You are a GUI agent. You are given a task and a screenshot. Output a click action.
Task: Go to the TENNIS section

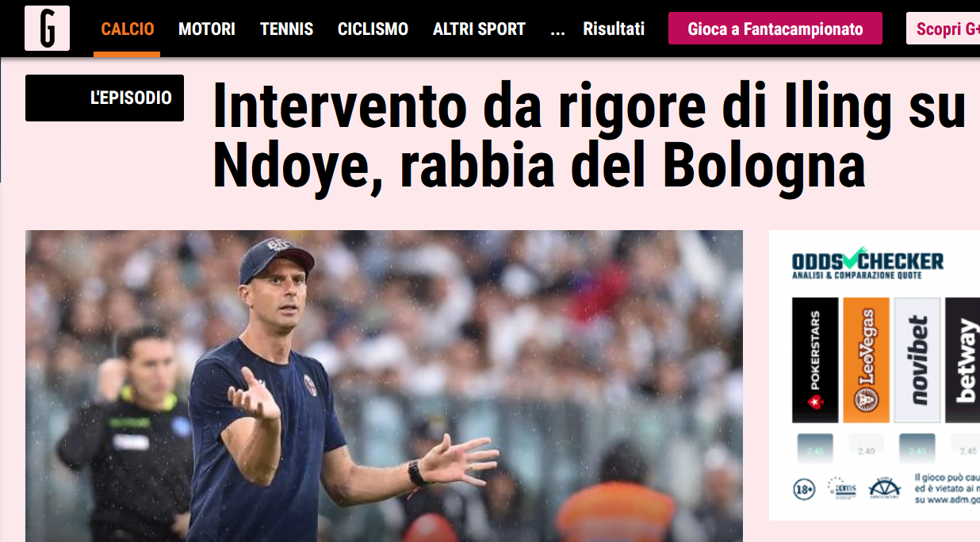[x=286, y=29]
